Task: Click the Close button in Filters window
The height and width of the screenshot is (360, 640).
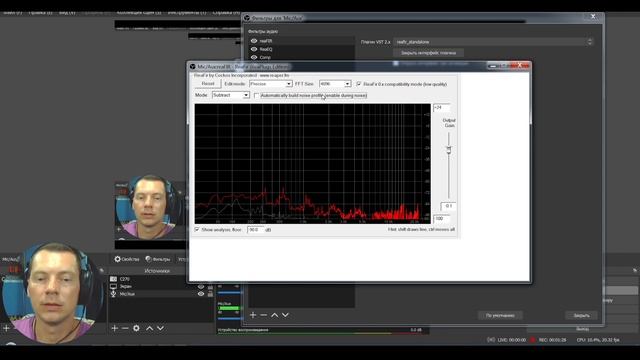Action: 581,316
